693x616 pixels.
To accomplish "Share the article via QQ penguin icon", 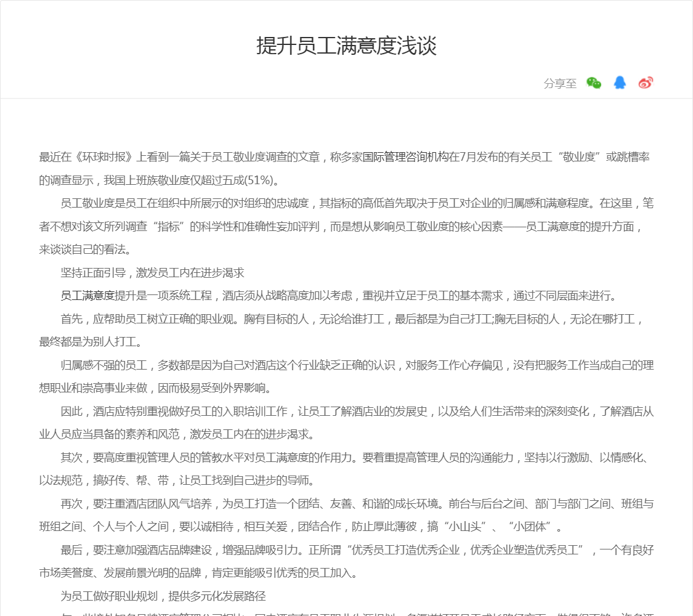I will coord(620,83).
